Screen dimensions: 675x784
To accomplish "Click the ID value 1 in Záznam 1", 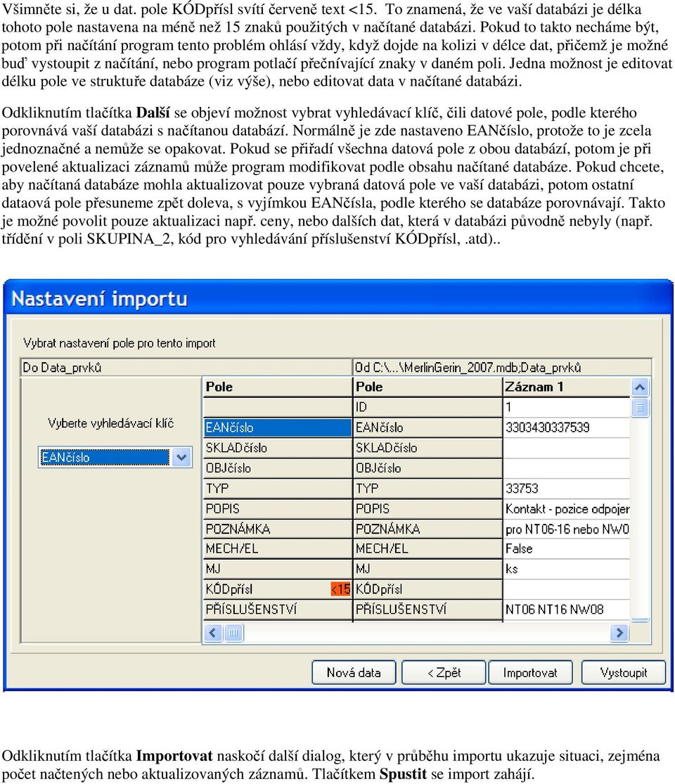I will pyautogui.click(x=567, y=407).
